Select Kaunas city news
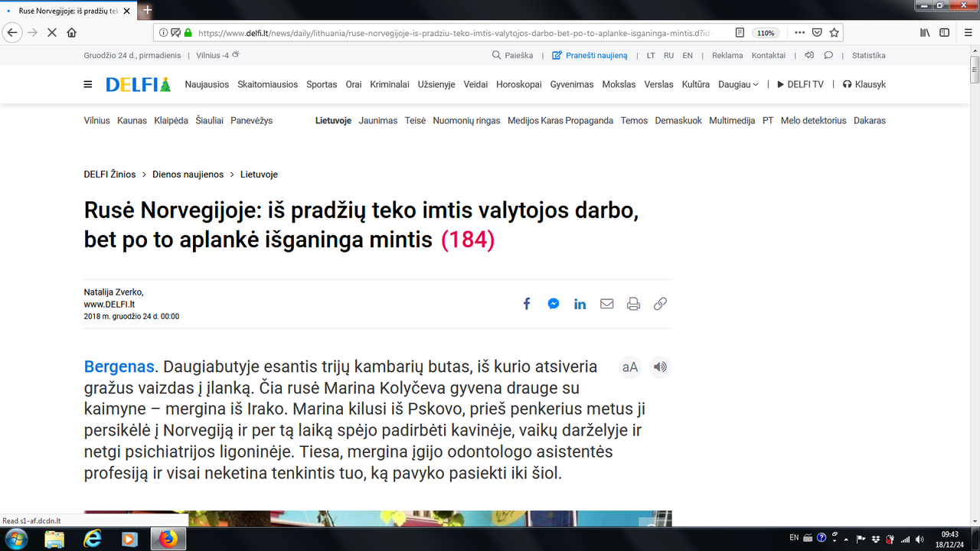The height and width of the screenshot is (551, 980). [x=132, y=121]
